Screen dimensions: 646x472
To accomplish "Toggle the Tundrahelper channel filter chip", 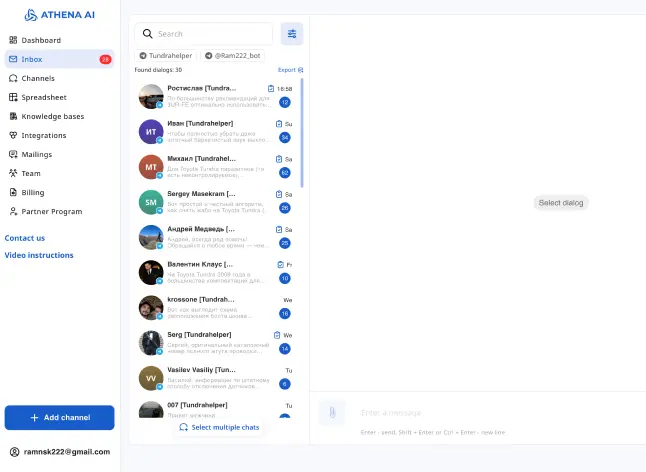I will coord(165,56).
